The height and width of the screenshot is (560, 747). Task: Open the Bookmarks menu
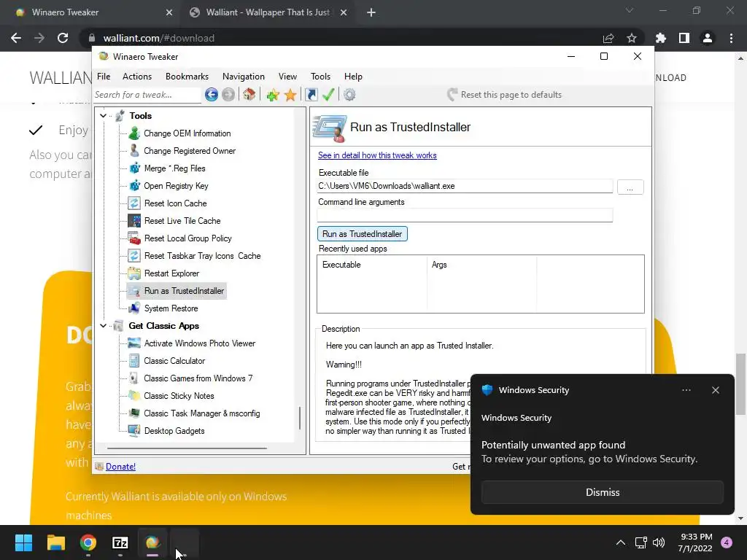187,76
